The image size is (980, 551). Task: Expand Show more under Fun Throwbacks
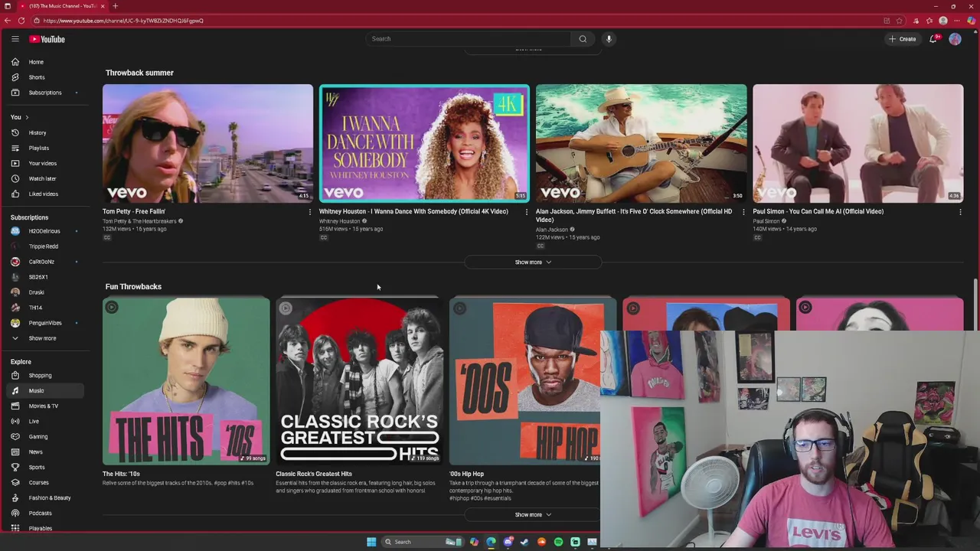533,514
